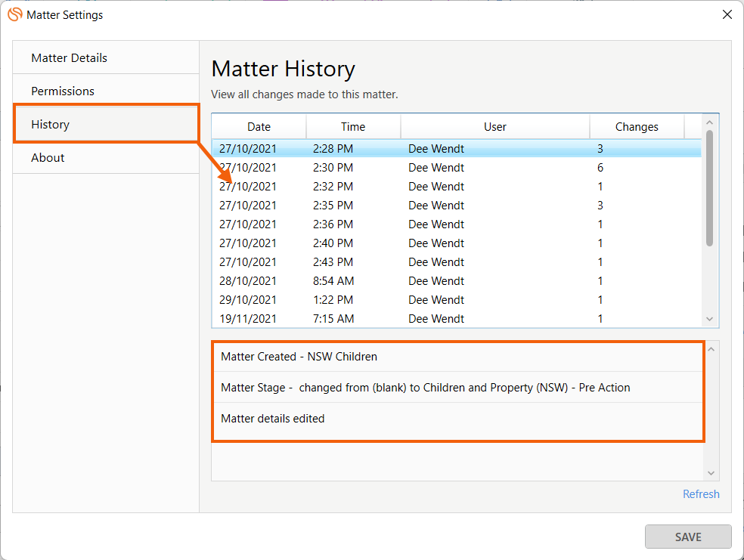Select the 28/10/2021 8:54 AM row
The width and height of the screenshot is (744, 560).
coord(457,281)
